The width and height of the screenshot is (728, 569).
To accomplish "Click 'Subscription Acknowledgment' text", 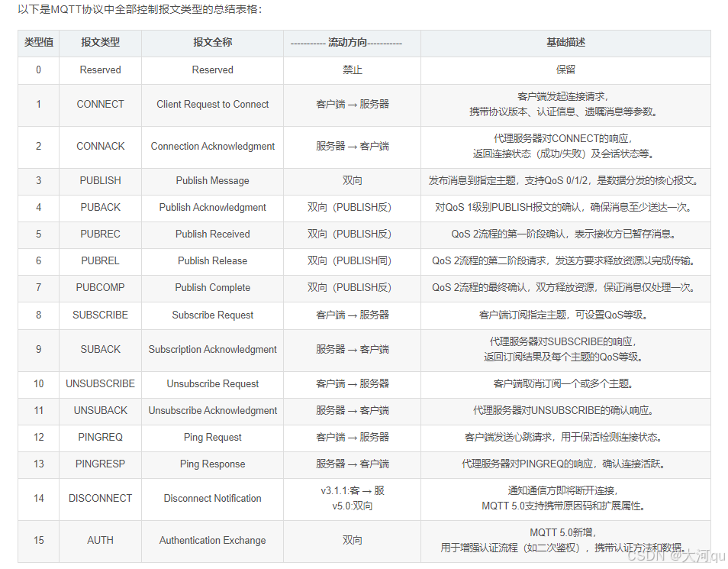I will click(213, 349).
